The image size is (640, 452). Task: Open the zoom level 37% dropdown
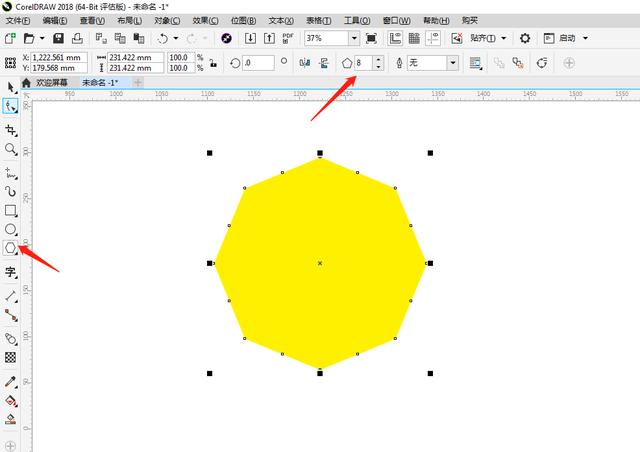tap(354, 38)
